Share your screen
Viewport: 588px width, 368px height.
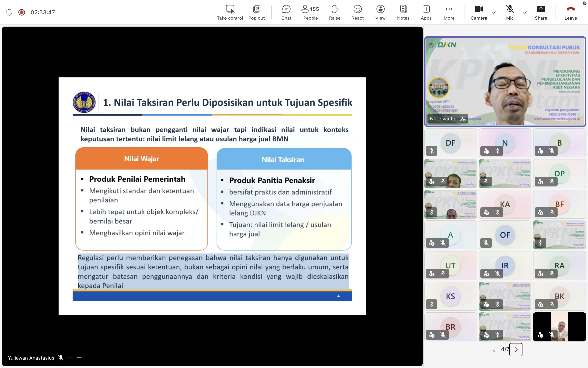coord(541,12)
